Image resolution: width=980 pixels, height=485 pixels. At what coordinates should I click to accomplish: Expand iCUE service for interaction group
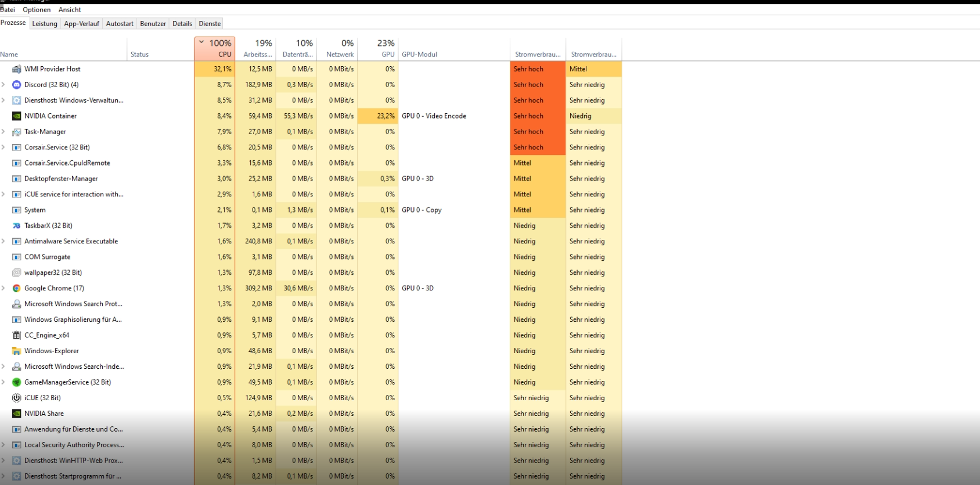[3, 195]
